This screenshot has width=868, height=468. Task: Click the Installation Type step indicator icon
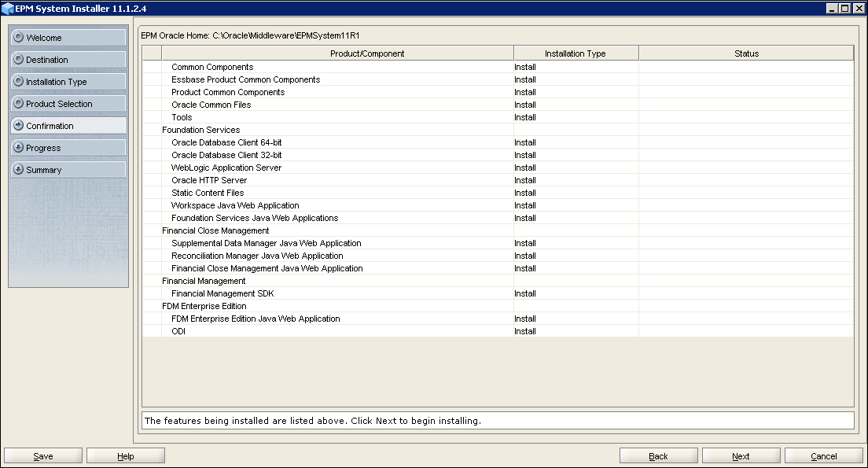click(20, 81)
